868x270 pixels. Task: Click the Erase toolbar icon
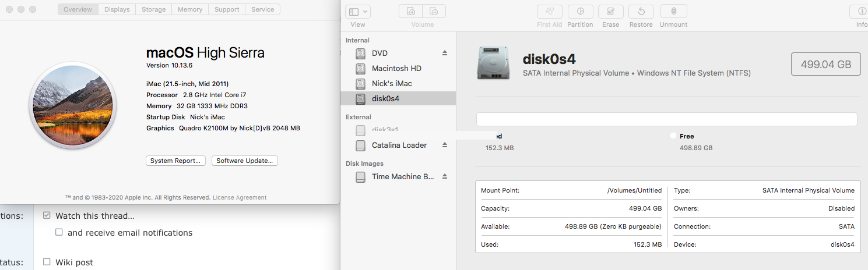tap(611, 11)
